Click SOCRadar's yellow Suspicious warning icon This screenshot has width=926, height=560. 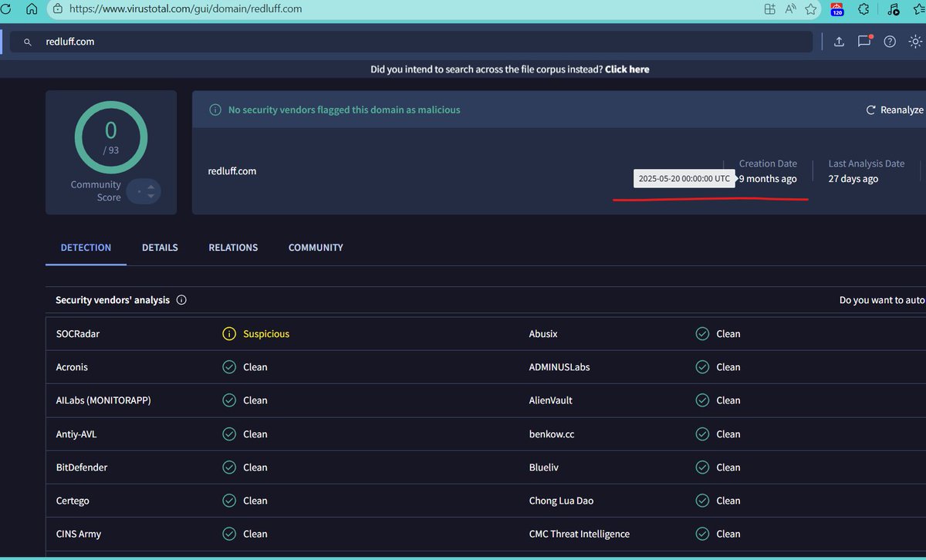click(228, 334)
